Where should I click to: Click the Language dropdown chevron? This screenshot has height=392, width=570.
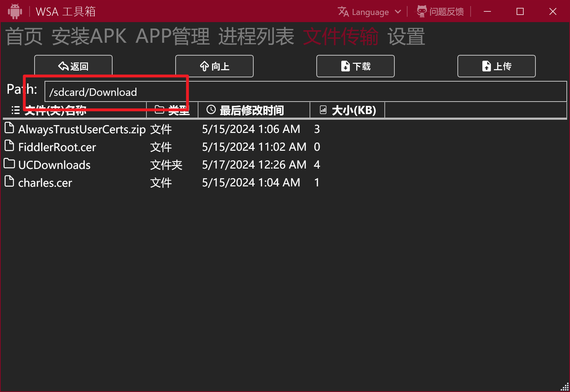point(398,12)
